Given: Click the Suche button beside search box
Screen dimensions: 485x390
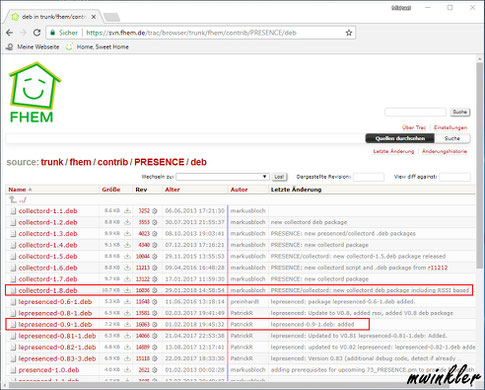Looking at the screenshot, I should tap(460, 112).
